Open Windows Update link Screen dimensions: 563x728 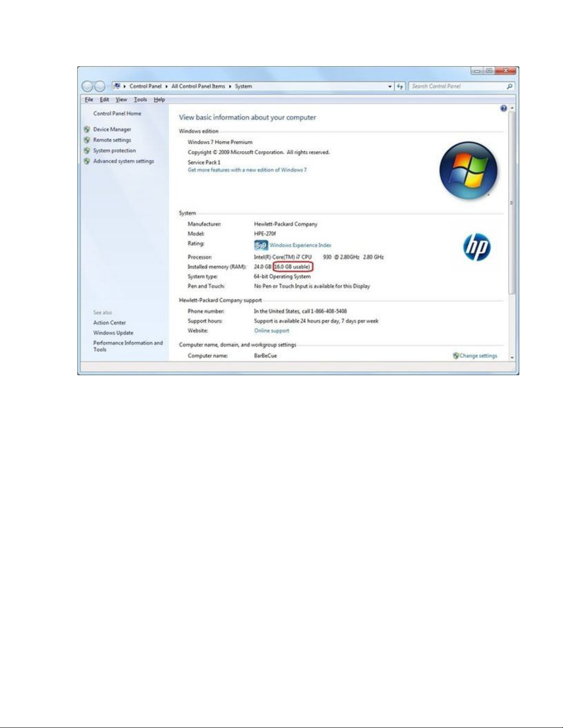(x=113, y=333)
